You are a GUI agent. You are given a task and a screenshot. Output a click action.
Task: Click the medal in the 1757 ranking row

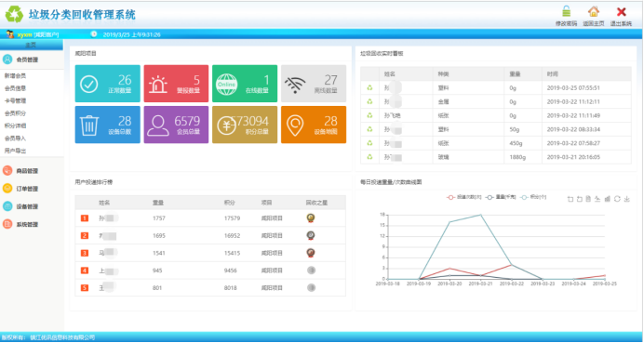311,218
